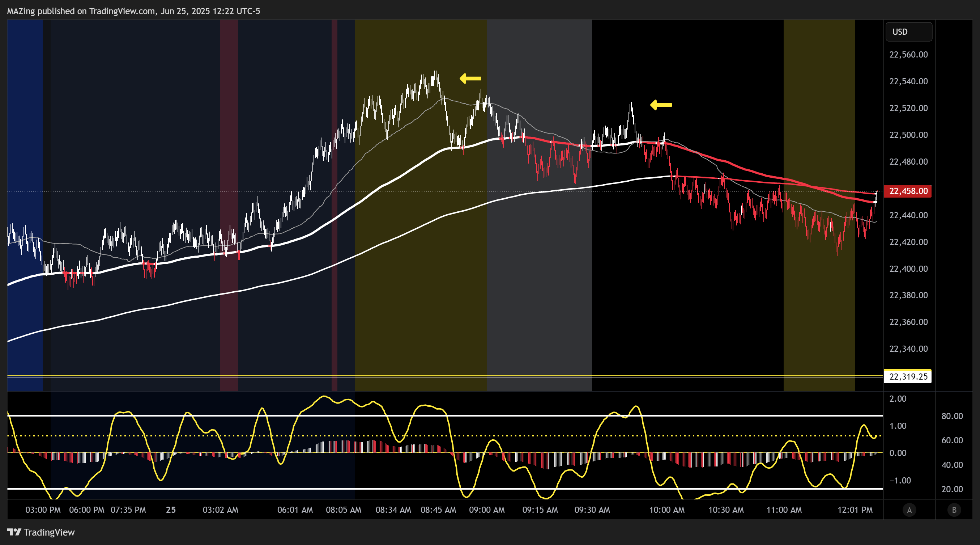The image size is (980, 545).
Task: Click the 22,540.00 price axis label
Action: pos(908,81)
